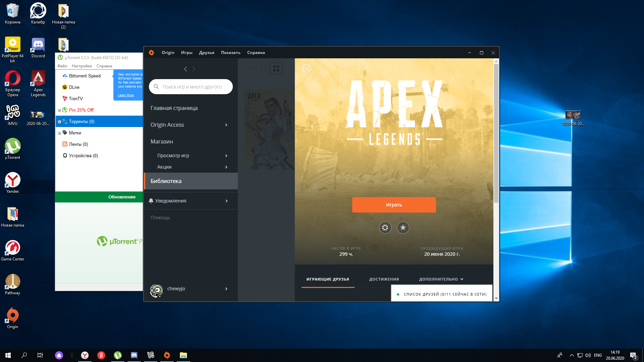
Task: Select TronTV in uTorrent sidebar
Action: tap(76, 99)
